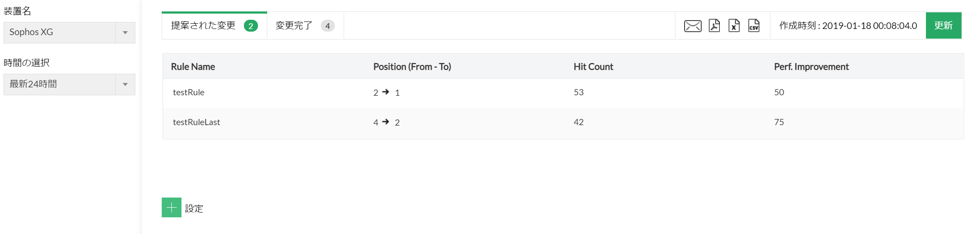Open the Sophos XG device dropdown
The height and width of the screenshot is (234, 980).
pyautogui.click(x=69, y=32)
